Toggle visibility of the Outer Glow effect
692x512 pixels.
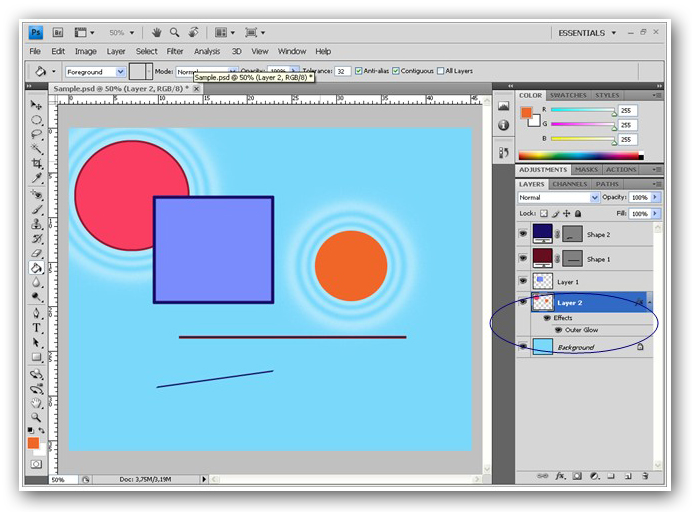click(558, 329)
